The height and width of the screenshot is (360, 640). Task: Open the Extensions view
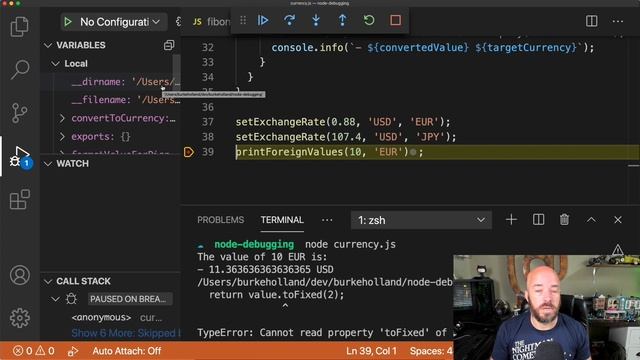point(19,200)
